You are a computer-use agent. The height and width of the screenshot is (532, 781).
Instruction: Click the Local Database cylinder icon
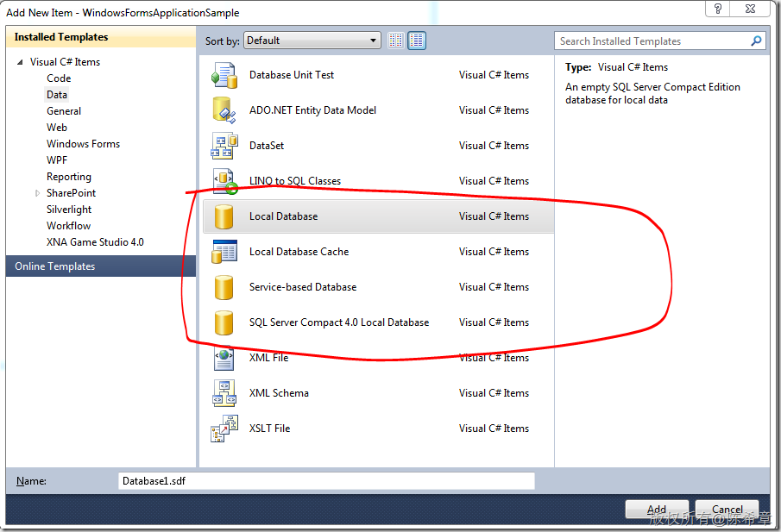tap(224, 216)
